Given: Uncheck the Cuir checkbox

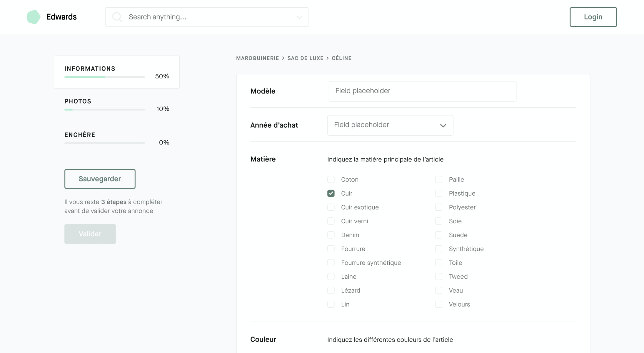Looking at the screenshot, I should click(331, 193).
